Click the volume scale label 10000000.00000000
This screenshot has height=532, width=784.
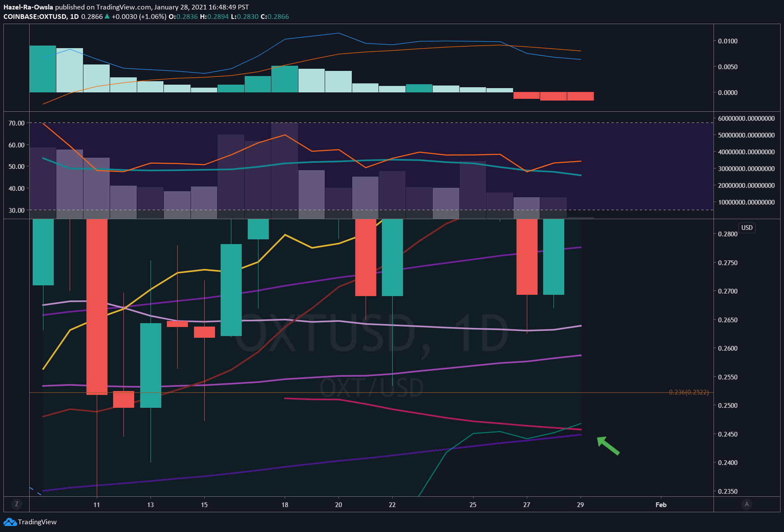pyautogui.click(x=747, y=202)
